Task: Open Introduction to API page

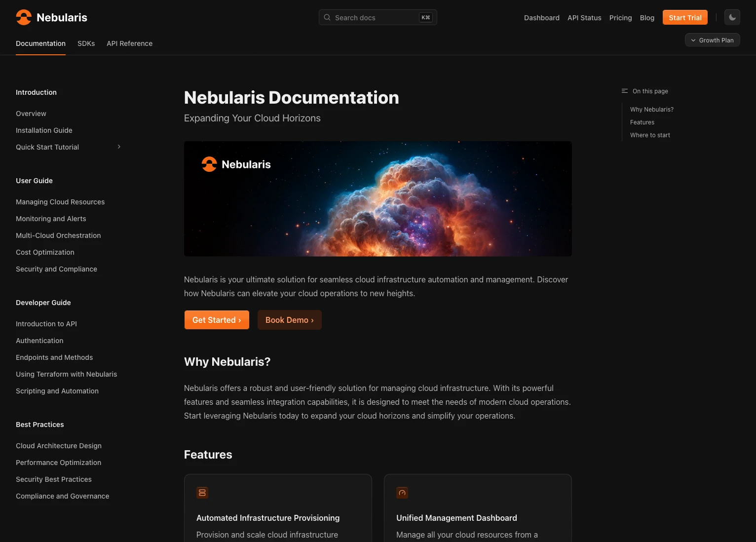Action: [x=46, y=324]
